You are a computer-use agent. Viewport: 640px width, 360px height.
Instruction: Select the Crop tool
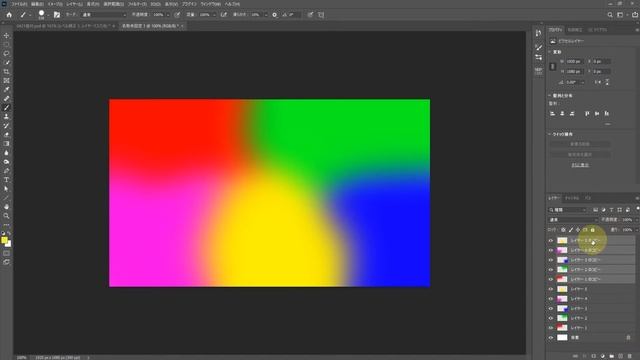(6, 71)
